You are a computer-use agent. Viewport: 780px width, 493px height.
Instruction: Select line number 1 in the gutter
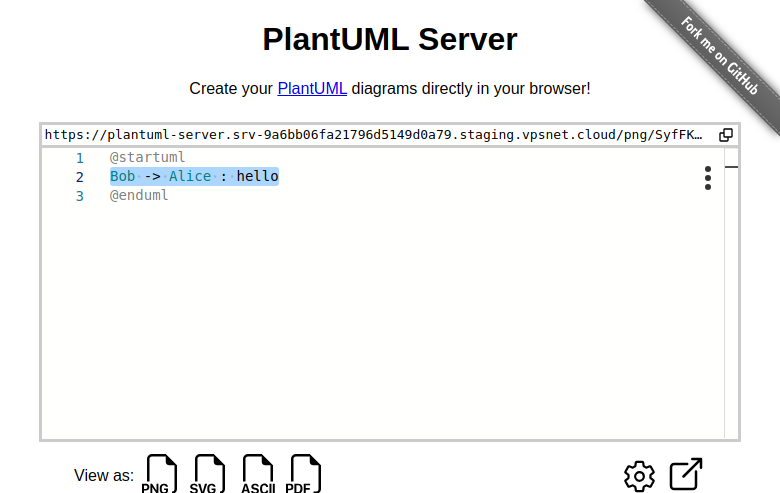pos(80,158)
